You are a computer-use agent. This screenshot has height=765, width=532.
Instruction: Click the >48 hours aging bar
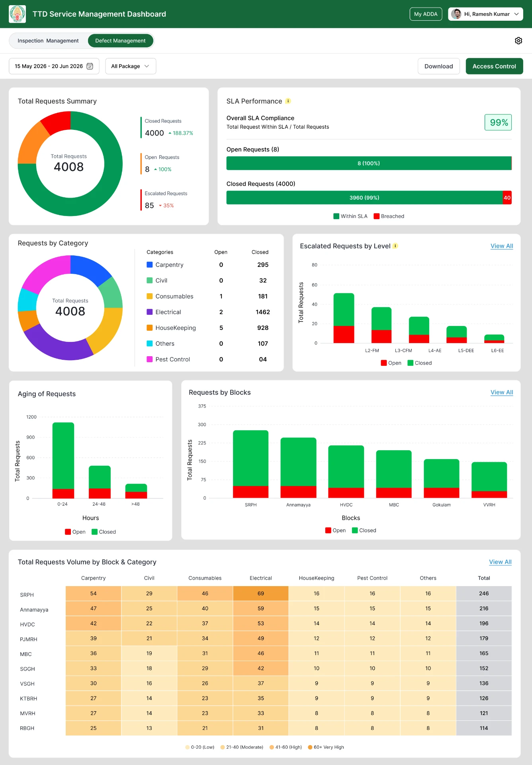pyautogui.click(x=136, y=491)
